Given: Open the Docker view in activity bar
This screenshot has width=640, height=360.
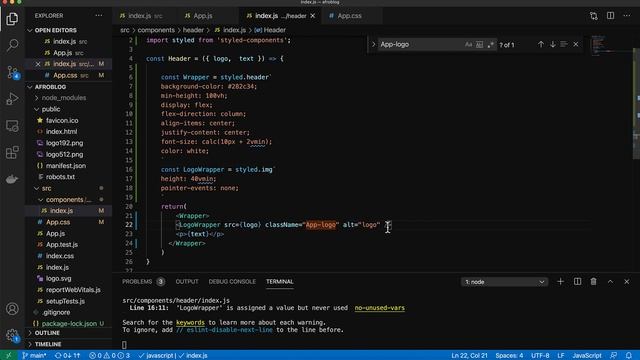Looking at the screenshot, I should coord(12,179).
